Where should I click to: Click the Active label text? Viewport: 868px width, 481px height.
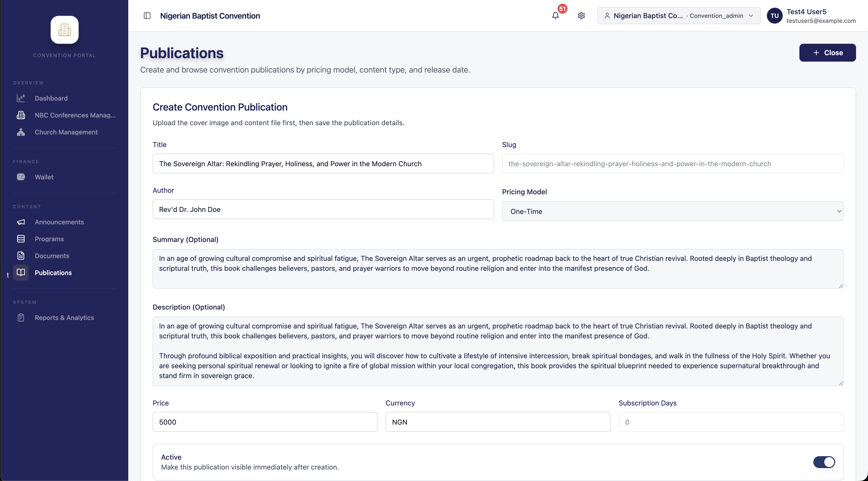coord(171,457)
